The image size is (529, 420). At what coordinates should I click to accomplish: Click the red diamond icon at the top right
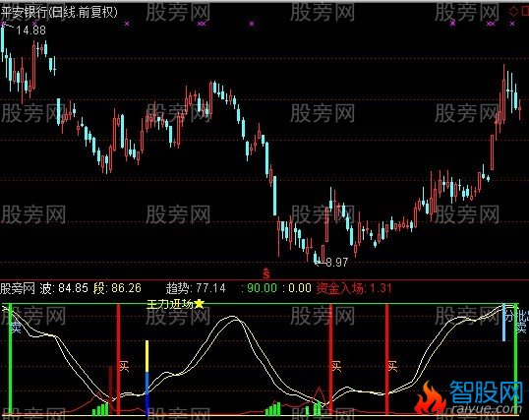513,12
